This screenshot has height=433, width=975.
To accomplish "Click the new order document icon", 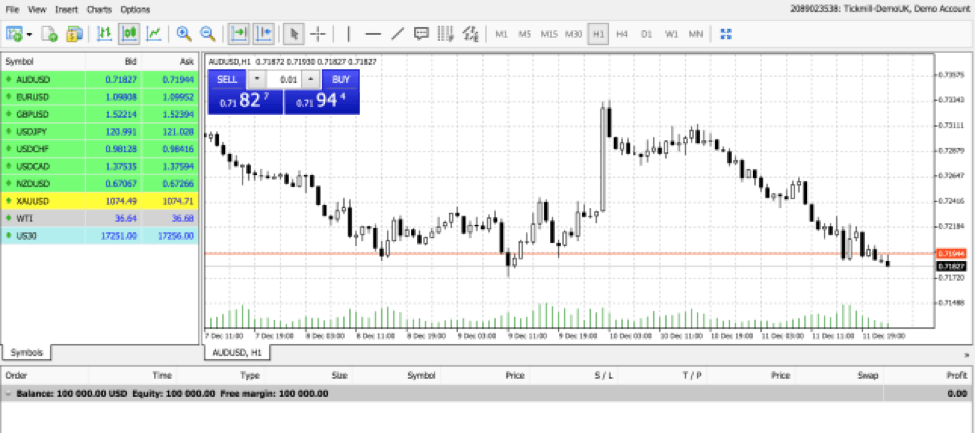I will coord(49,34).
